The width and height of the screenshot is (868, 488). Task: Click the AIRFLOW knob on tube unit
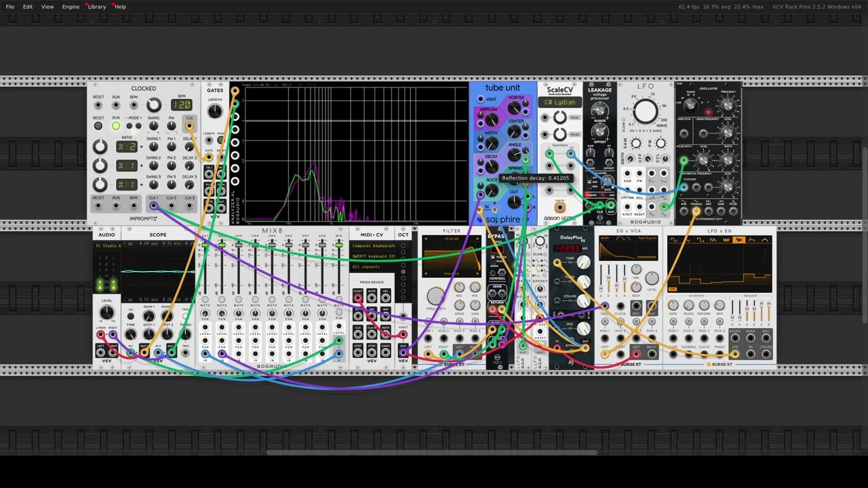pyautogui.click(x=492, y=121)
